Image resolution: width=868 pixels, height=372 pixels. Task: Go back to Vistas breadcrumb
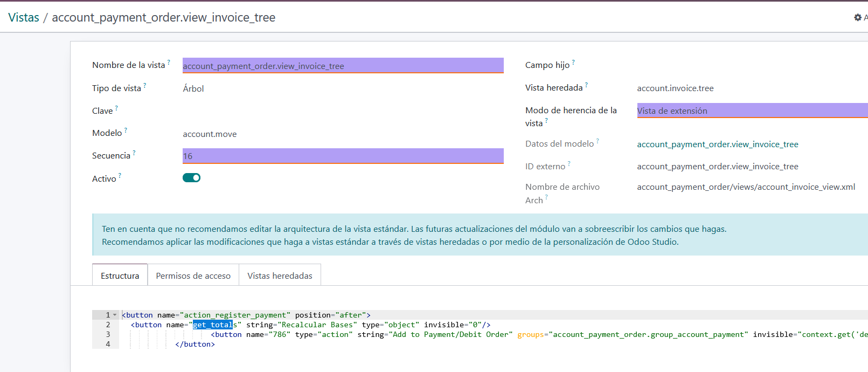click(24, 17)
